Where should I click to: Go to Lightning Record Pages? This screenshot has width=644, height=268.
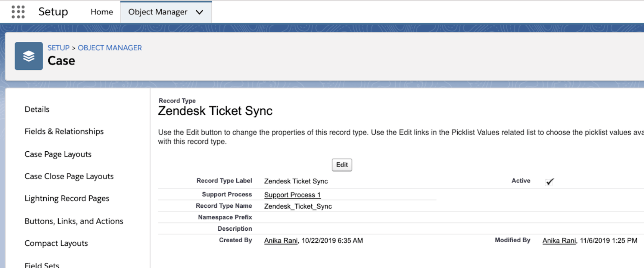pos(67,199)
